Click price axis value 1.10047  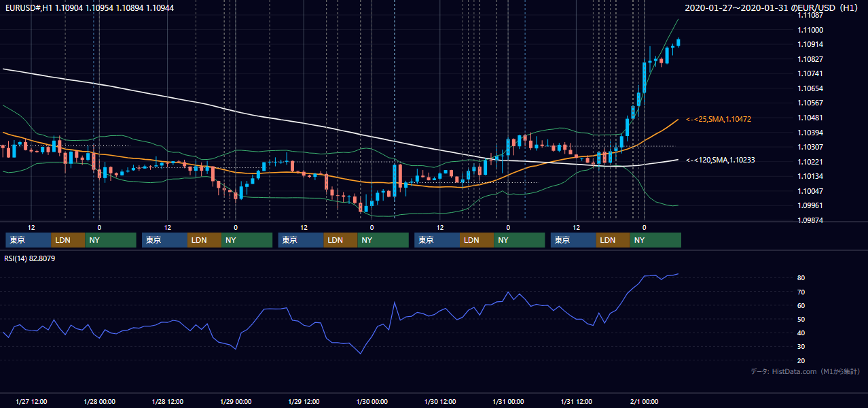point(811,191)
